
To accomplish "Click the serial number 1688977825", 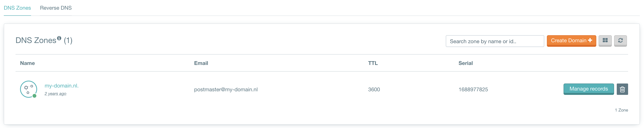I will [x=473, y=90].
